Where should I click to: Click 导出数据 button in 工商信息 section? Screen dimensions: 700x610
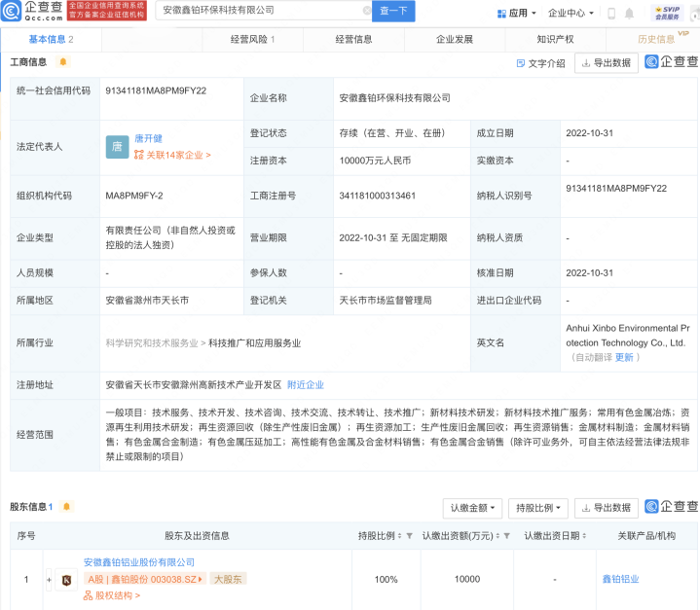[607, 63]
